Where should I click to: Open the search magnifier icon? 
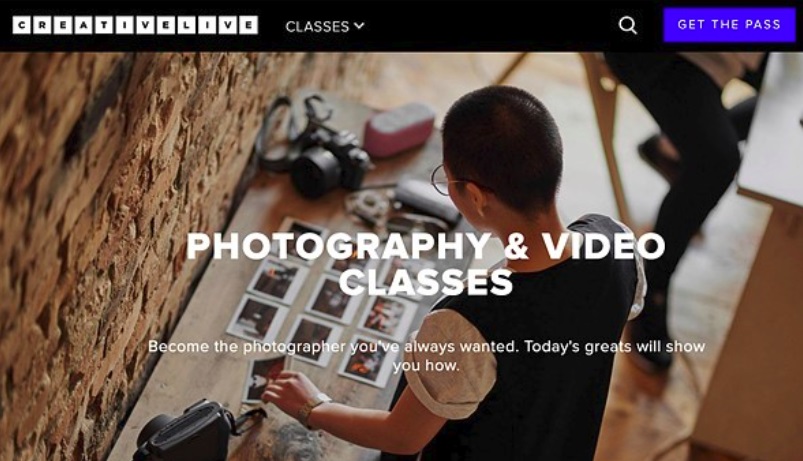click(x=627, y=25)
